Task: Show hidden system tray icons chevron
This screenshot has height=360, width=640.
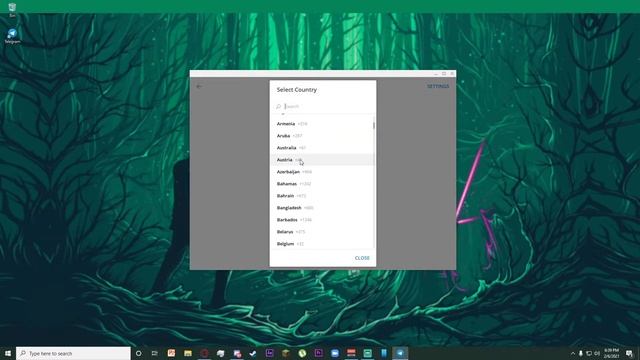Action: [573, 353]
